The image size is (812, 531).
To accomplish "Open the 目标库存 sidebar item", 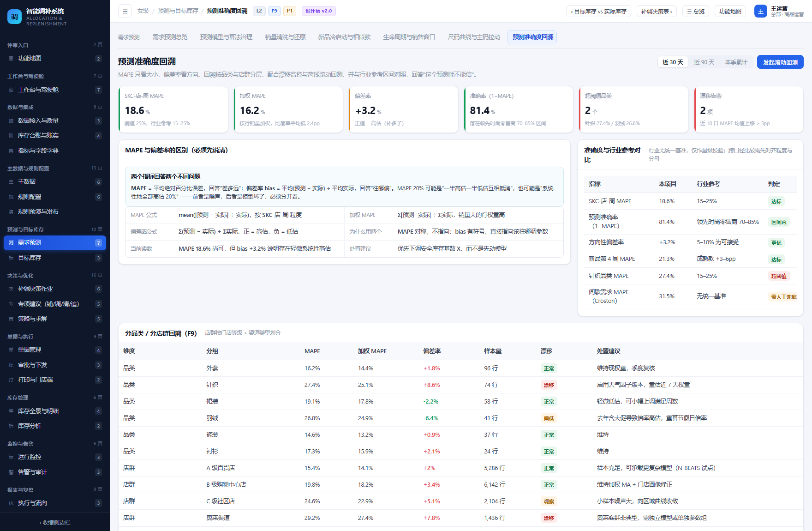I will tap(55, 258).
